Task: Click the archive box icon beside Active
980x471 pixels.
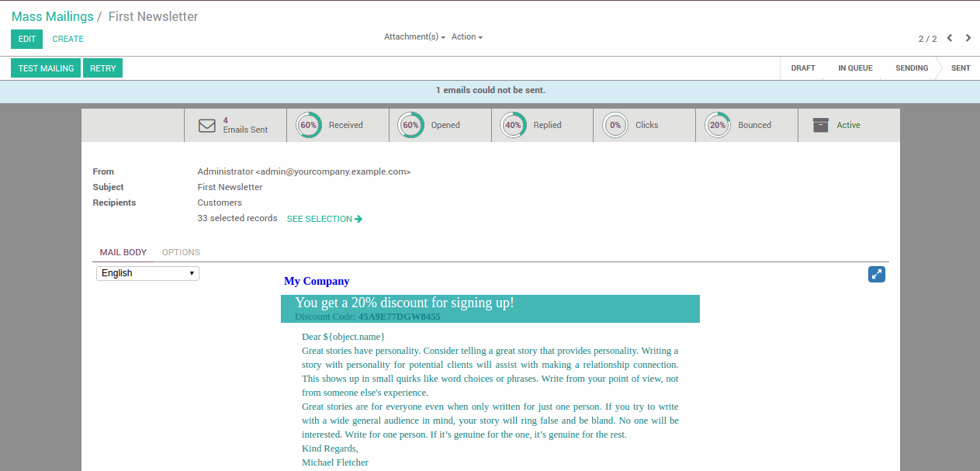Action: tap(821, 125)
